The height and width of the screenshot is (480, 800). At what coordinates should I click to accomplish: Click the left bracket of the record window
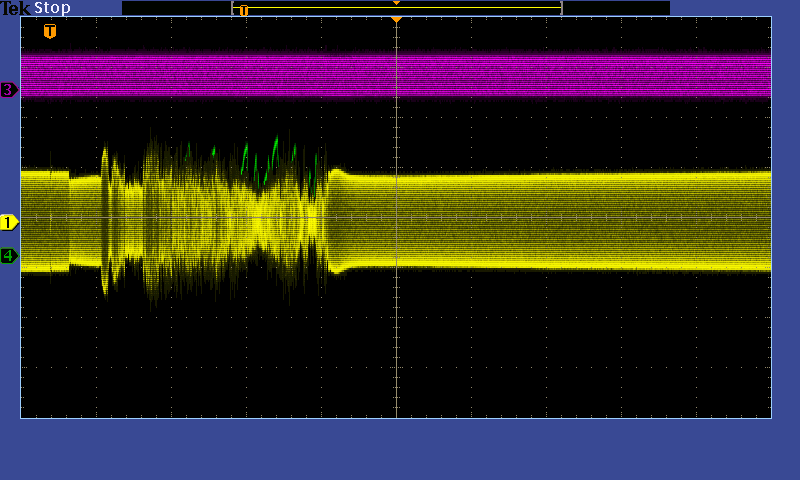(233, 8)
